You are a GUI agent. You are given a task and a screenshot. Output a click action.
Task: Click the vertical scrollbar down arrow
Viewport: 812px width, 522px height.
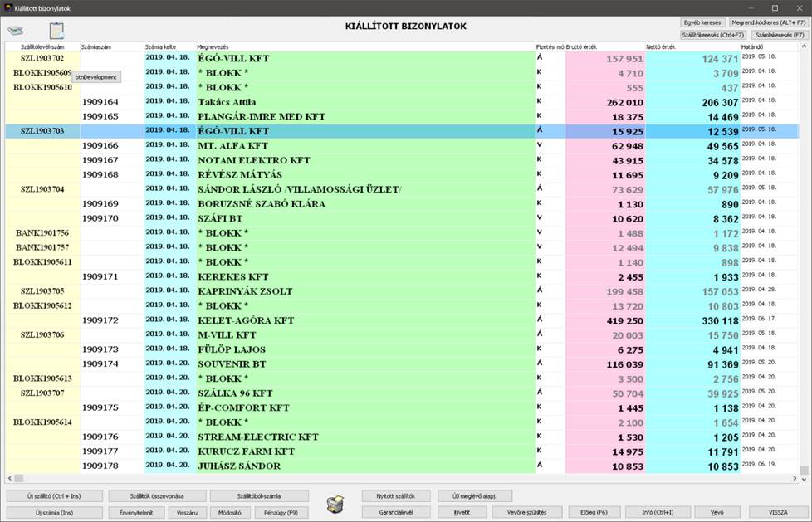[x=804, y=479]
